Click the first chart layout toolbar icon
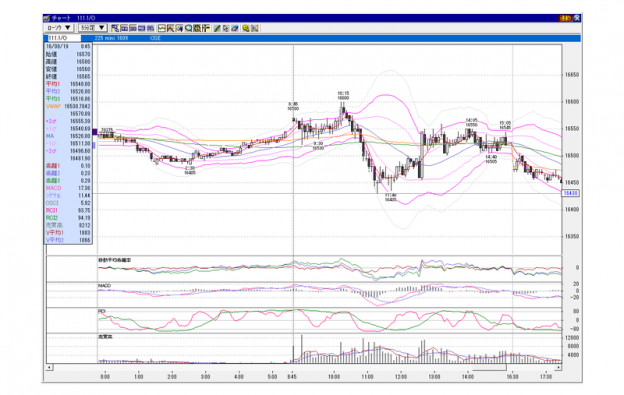 point(115,28)
